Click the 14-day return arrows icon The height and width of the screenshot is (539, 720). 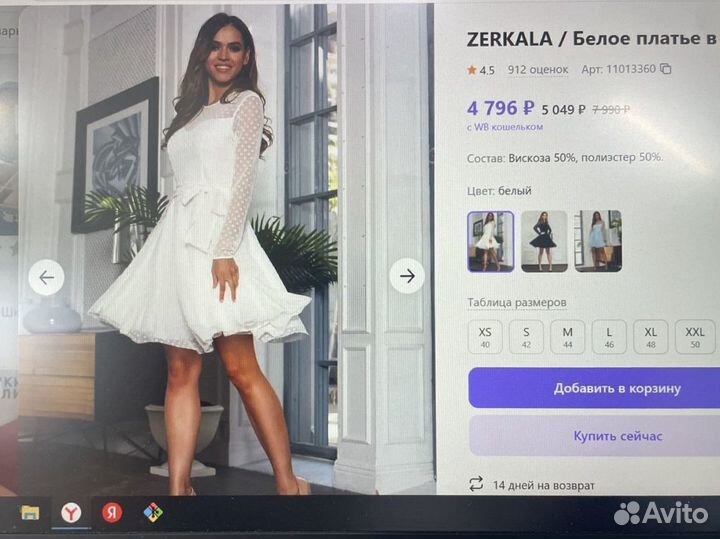[476, 484]
